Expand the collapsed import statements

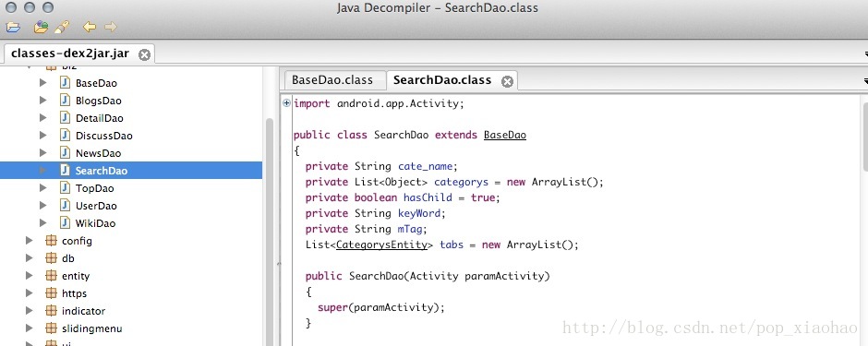286,102
